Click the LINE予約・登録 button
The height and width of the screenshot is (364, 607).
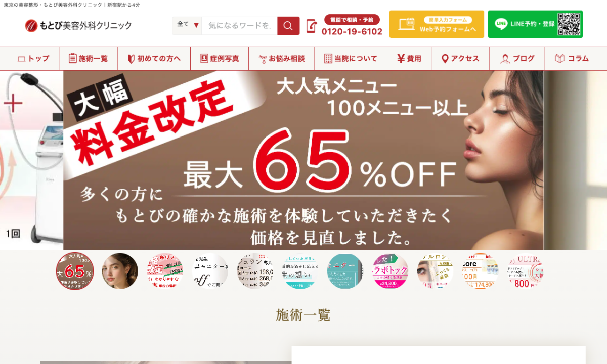[x=535, y=24]
